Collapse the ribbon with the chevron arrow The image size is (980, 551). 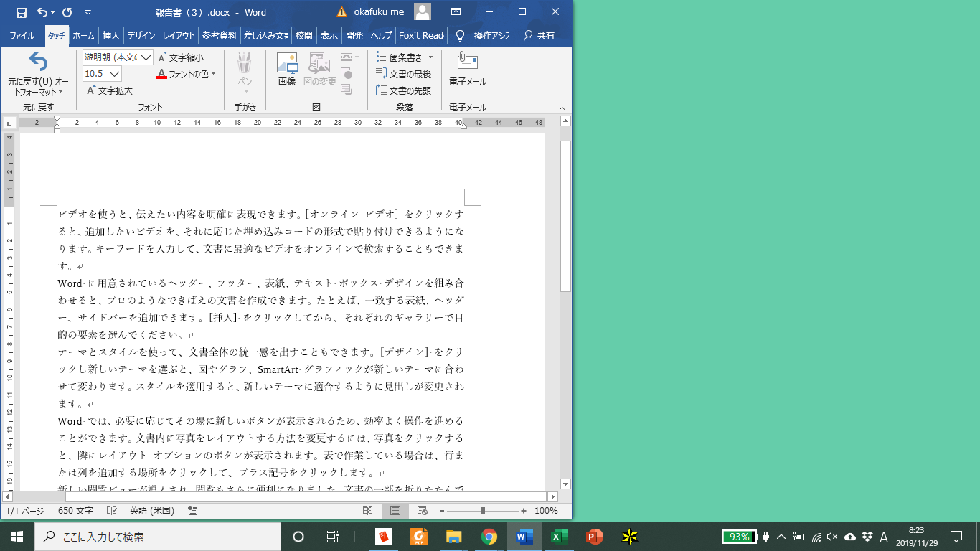click(x=562, y=108)
